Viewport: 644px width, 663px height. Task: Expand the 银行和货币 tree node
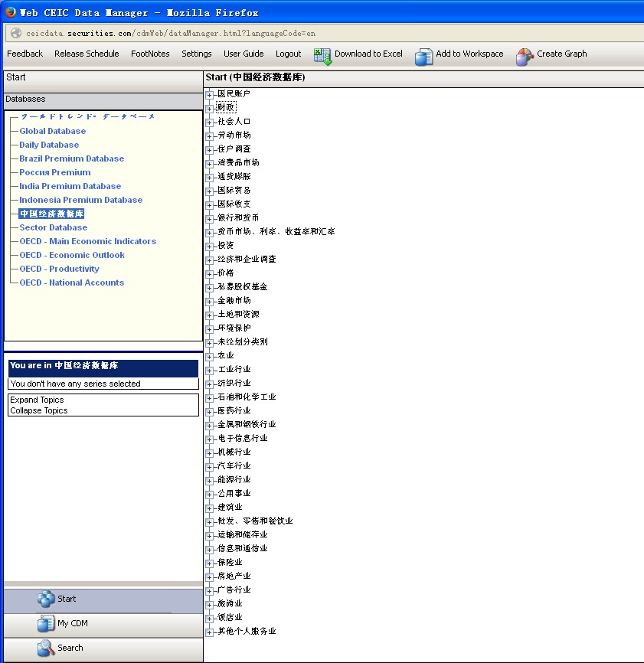coord(209,219)
